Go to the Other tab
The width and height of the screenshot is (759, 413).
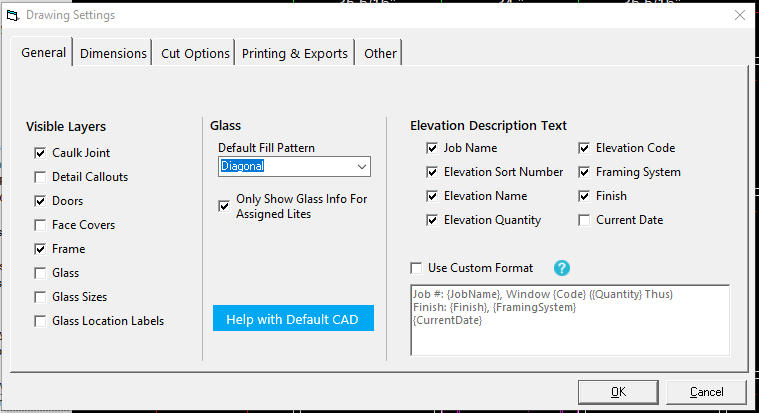click(x=380, y=53)
